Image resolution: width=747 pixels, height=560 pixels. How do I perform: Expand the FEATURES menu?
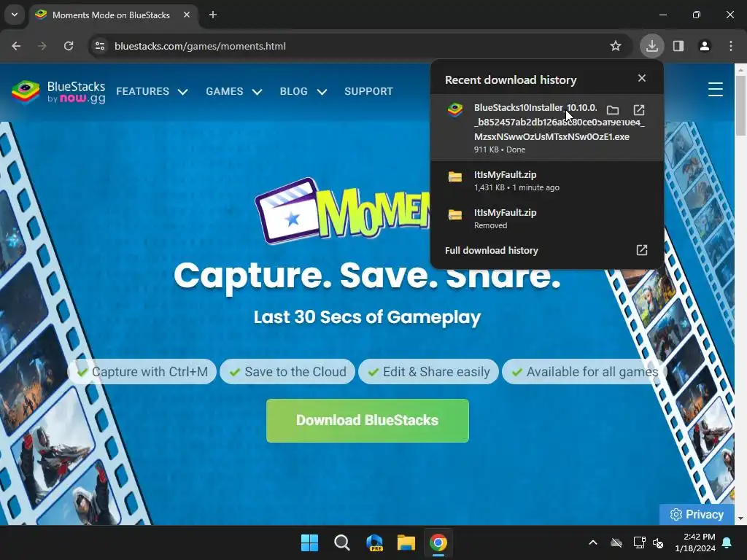point(152,91)
